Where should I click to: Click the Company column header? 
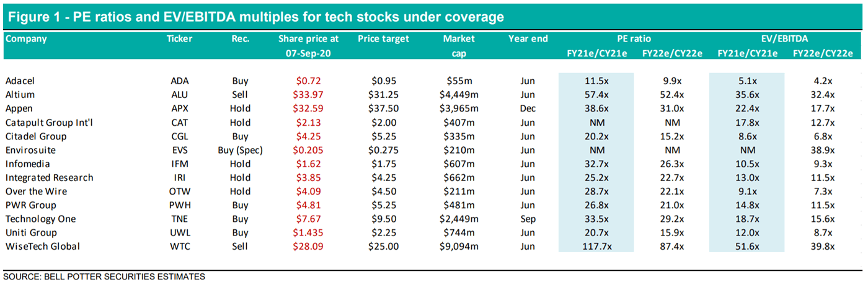coord(26,39)
